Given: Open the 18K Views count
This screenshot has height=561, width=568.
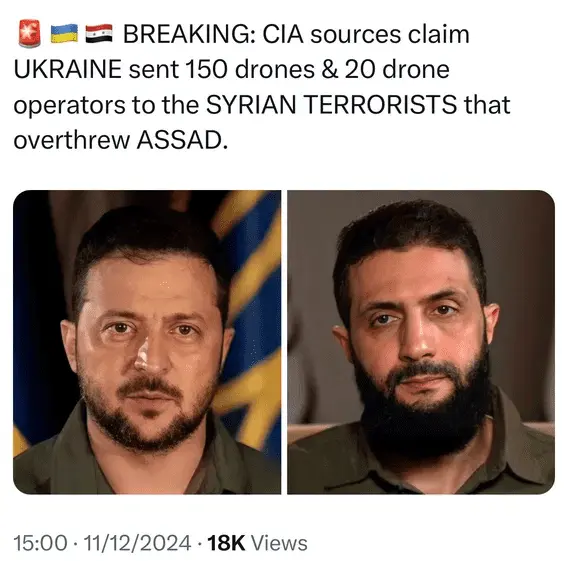Looking at the screenshot, I should click(x=258, y=543).
